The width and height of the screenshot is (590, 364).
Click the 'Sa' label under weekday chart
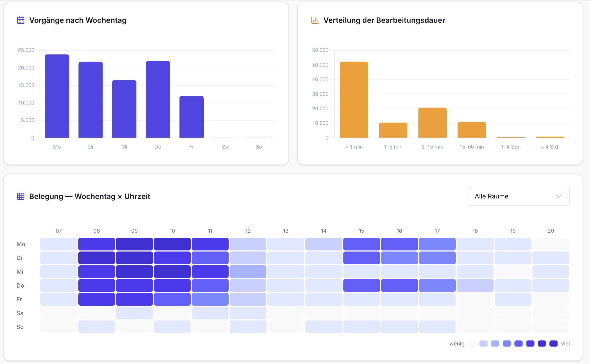(225, 147)
